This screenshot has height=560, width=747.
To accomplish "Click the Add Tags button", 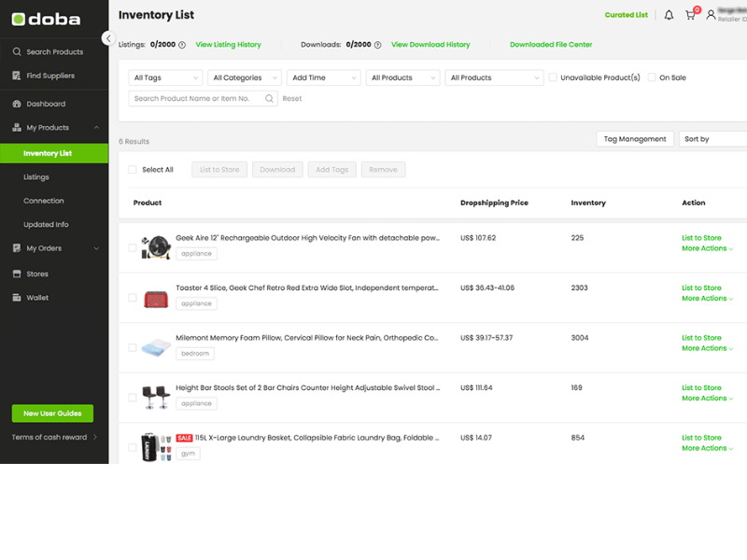I will [332, 170].
